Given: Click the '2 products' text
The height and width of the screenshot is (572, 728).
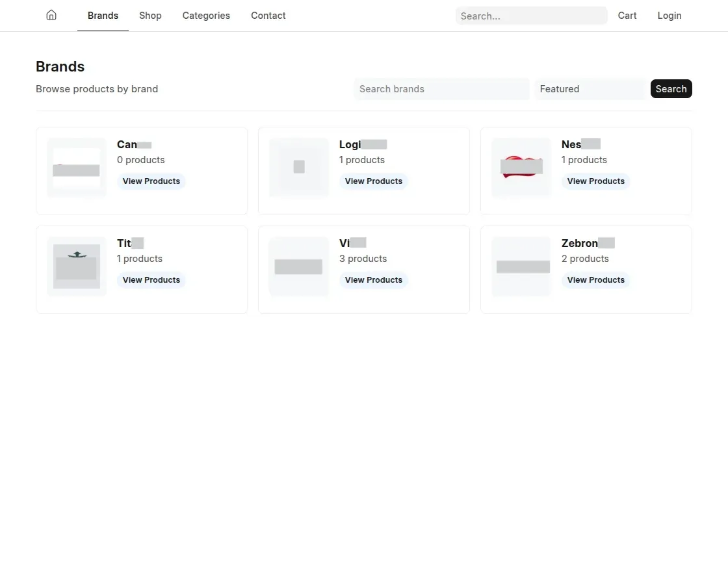Looking at the screenshot, I should point(585,259).
